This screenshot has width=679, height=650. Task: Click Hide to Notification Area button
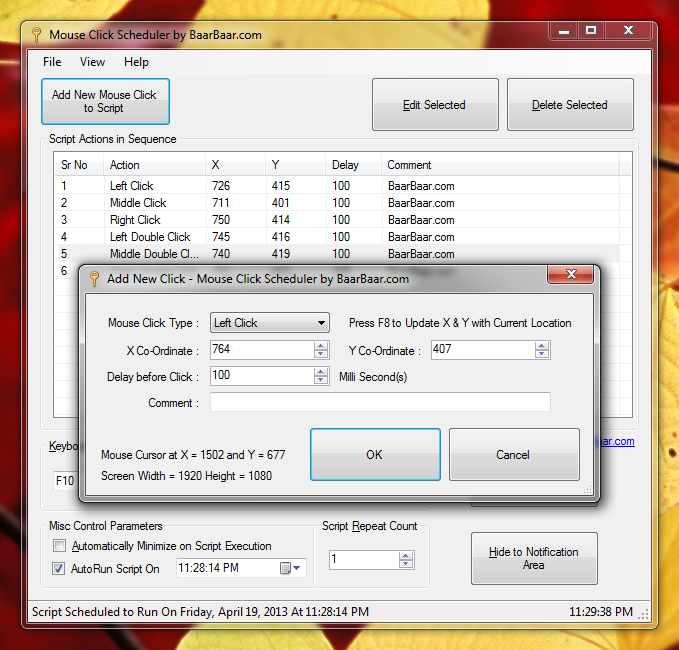point(534,558)
